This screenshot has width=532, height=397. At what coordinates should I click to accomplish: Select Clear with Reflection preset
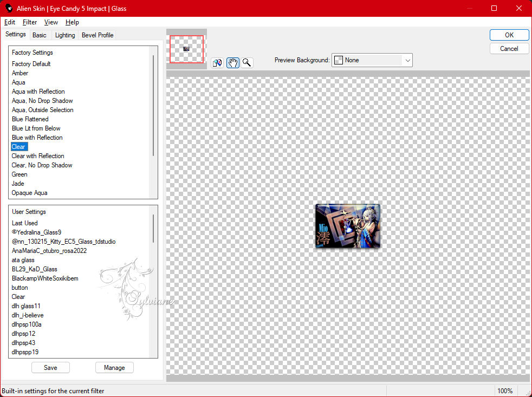tap(38, 156)
